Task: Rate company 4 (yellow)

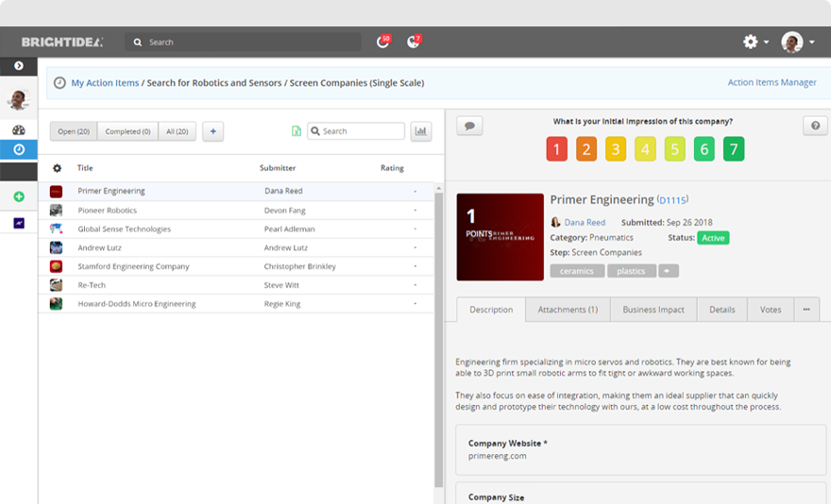Action: [x=645, y=149]
